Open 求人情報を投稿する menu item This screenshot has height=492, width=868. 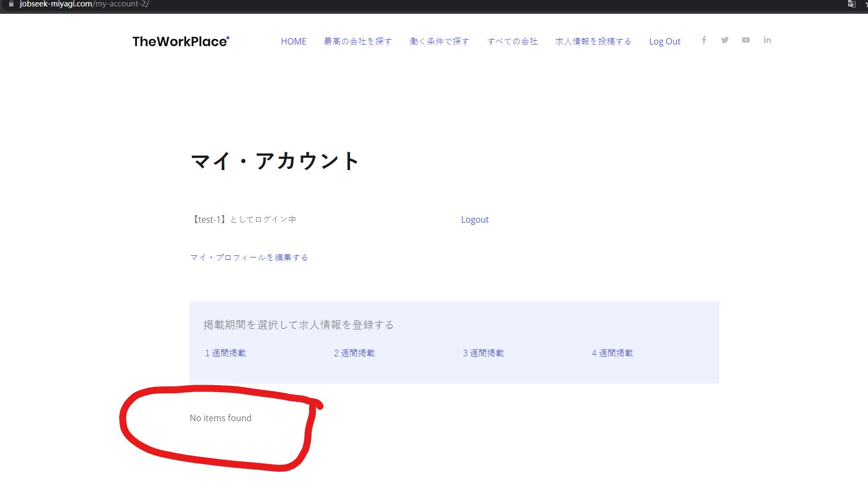593,41
